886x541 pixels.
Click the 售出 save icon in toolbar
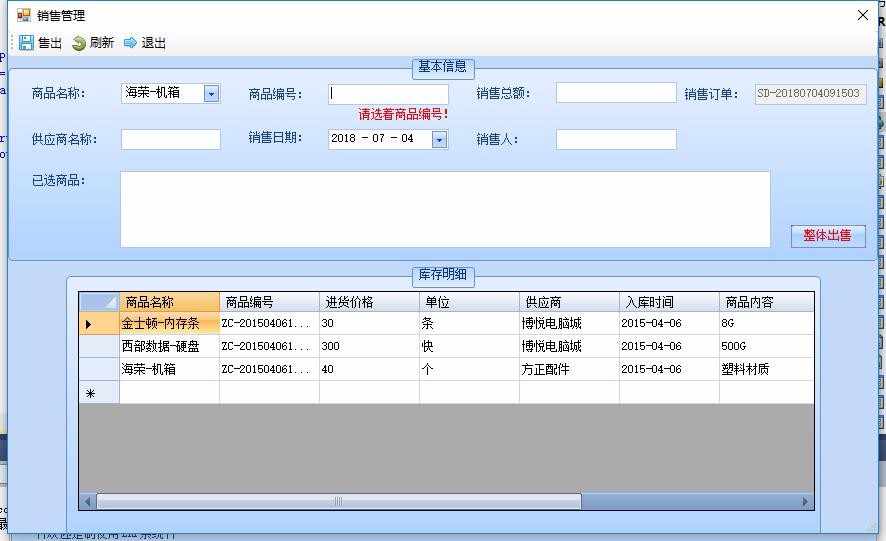click(26, 42)
